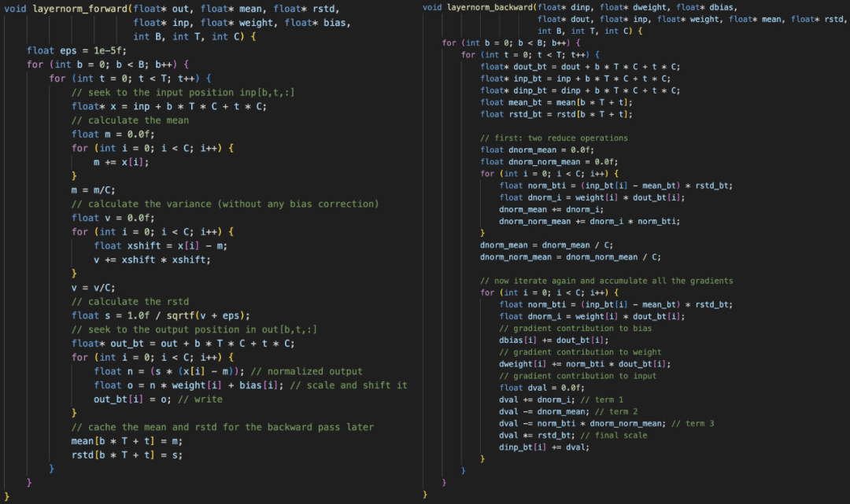Click the line with comment '// term 3'
This screenshot has height=504, width=850.
(x=607, y=425)
